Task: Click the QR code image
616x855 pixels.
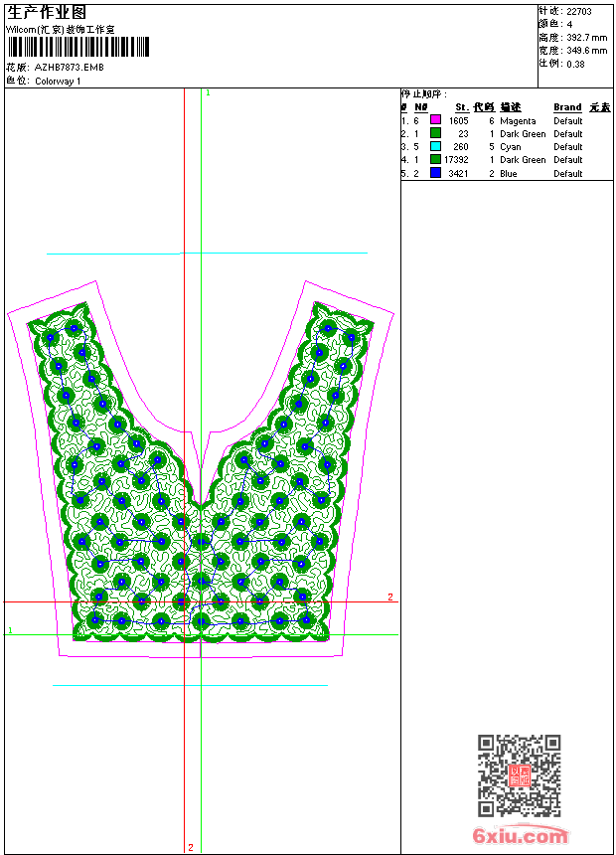Action: (519, 775)
